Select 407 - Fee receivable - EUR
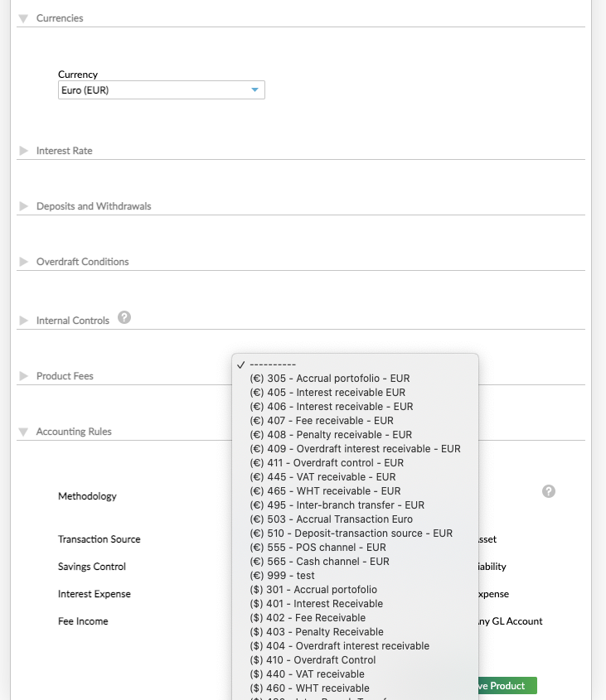 pos(321,421)
